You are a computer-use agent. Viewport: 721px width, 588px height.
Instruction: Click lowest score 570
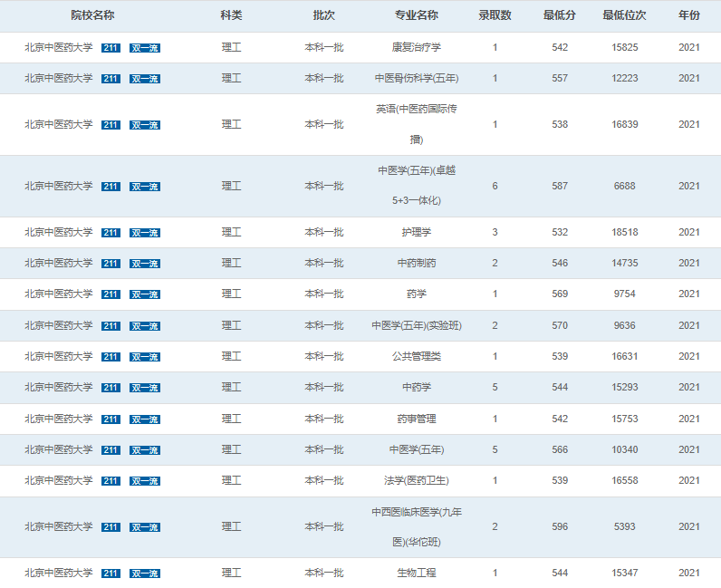coord(560,326)
